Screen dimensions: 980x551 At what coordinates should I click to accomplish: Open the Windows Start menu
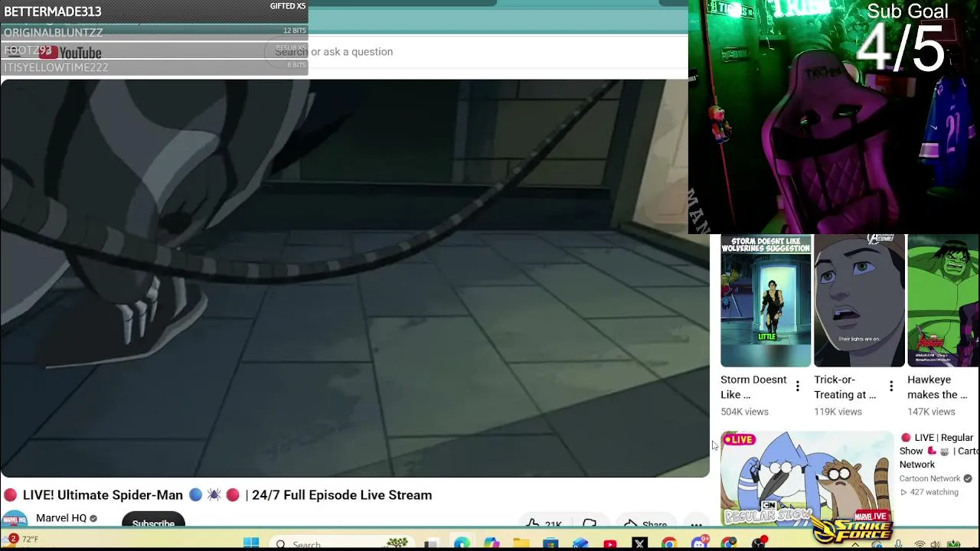(251, 543)
